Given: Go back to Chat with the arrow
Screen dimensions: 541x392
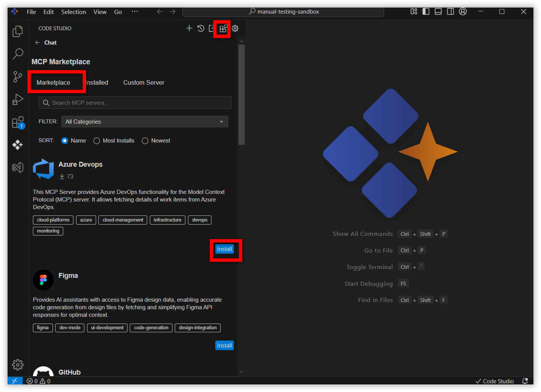Looking at the screenshot, I should 37,43.
